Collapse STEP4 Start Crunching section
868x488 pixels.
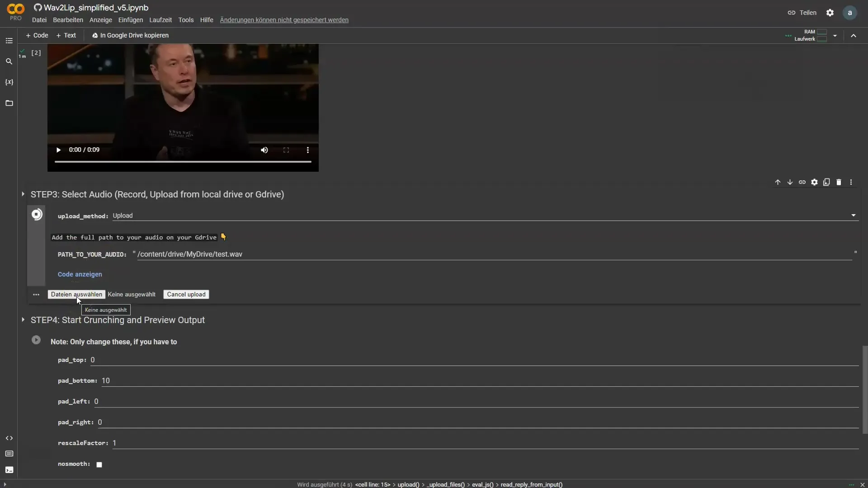(23, 320)
